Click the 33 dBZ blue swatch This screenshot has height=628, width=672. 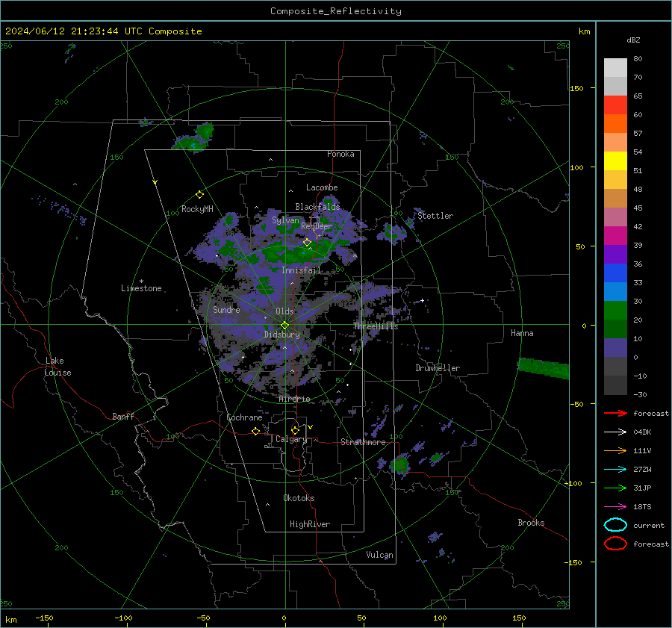click(x=615, y=291)
